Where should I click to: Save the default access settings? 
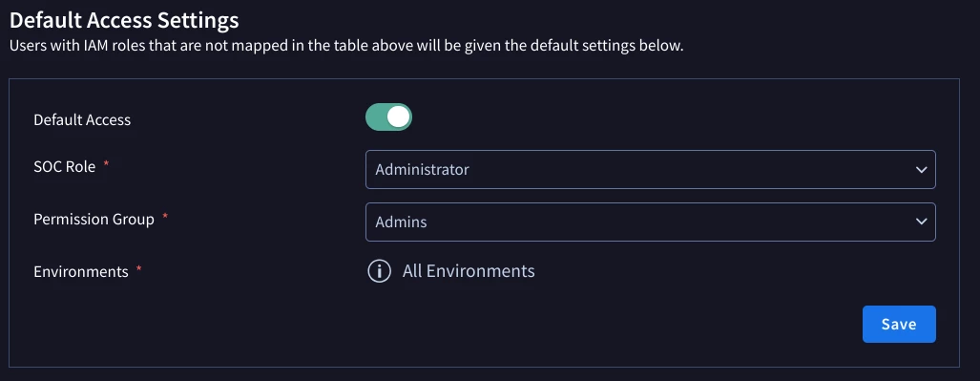tap(899, 324)
